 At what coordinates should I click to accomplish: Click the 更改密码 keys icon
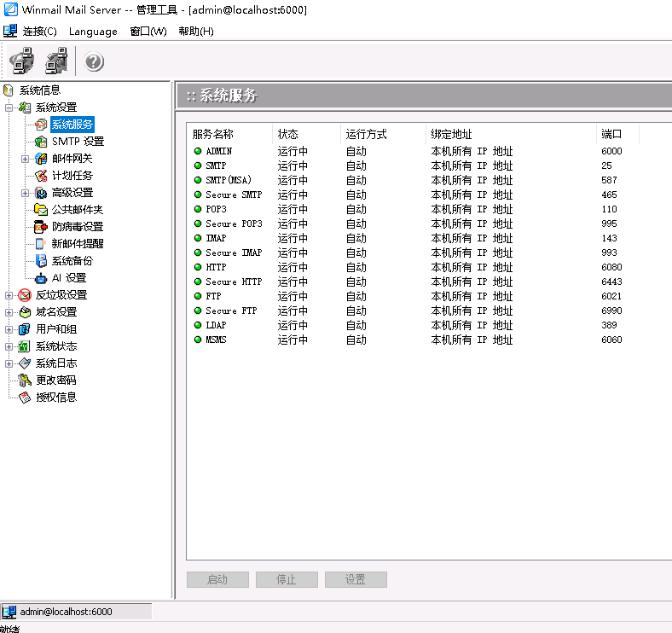pos(25,380)
